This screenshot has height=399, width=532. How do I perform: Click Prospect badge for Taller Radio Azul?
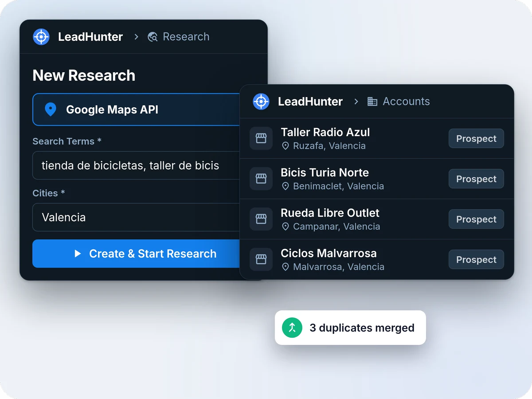coord(476,138)
